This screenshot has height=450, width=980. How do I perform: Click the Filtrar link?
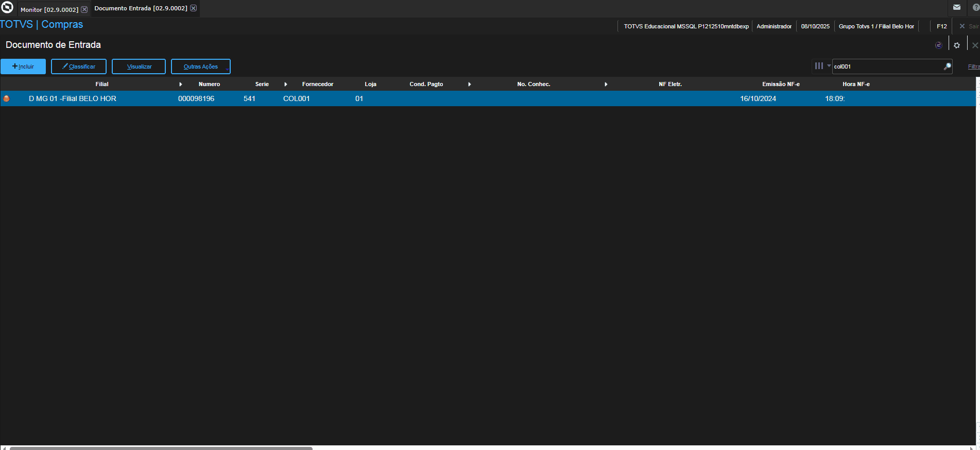pyautogui.click(x=974, y=66)
